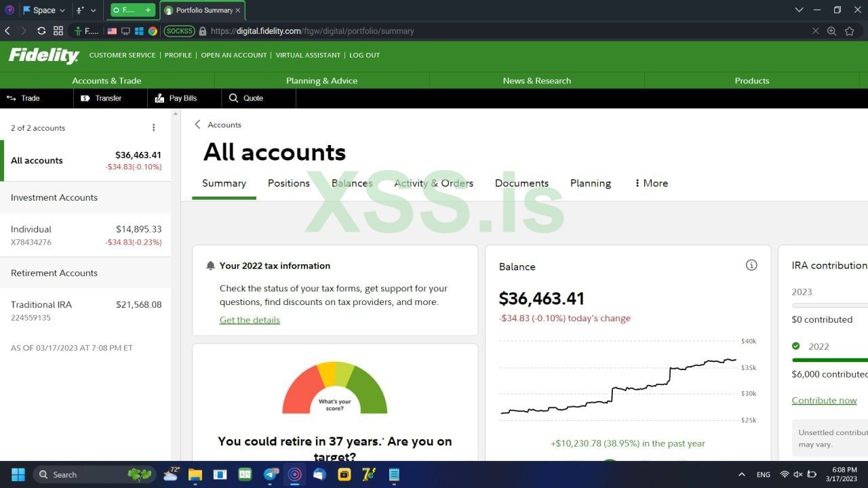Open Accounts & Trade menu
The width and height of the screenshot is (868, 488).
click(107, 81)
